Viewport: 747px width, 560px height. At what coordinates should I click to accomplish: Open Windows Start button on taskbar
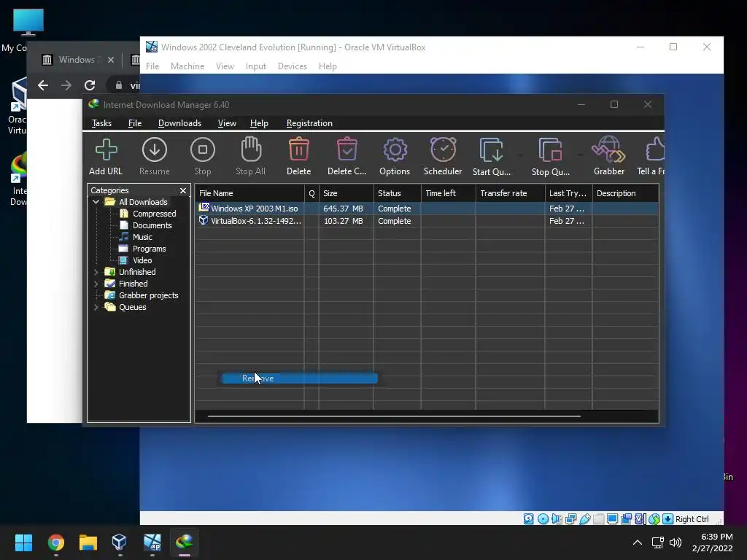23,542
